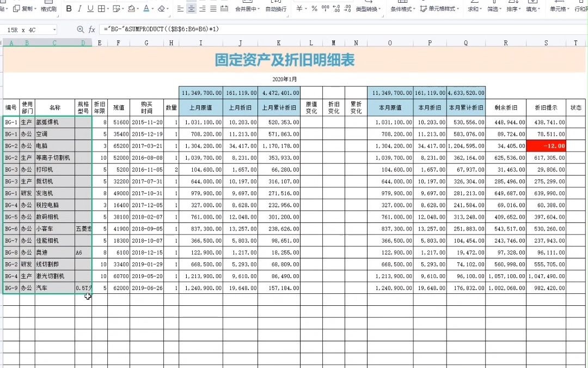The height and width of the screenshot is (368, 588).
Task: Apply percent style to selected cells
Action: pos(313,8)
